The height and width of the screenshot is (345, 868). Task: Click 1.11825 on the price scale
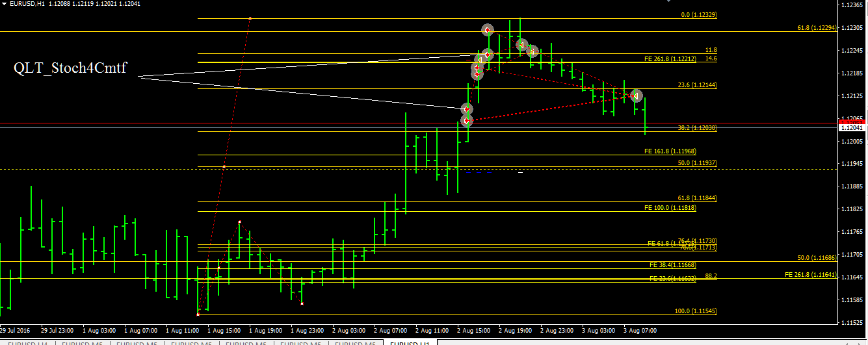point(852,209)
